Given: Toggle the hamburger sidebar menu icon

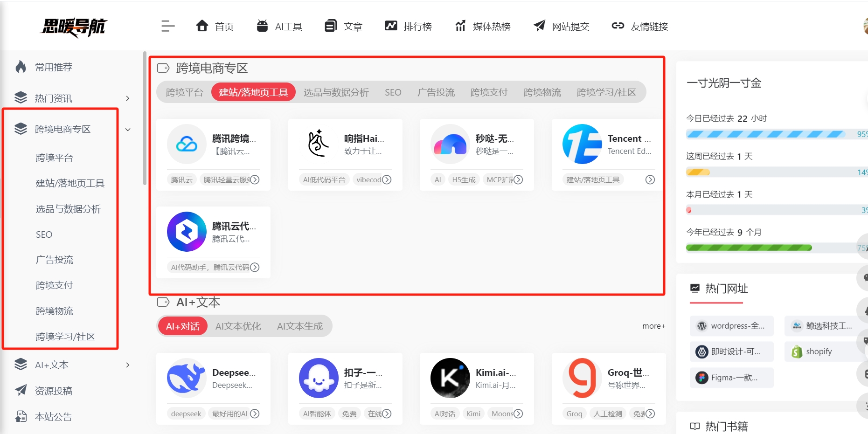Looking at the screenshot, I should click(167, 26).
